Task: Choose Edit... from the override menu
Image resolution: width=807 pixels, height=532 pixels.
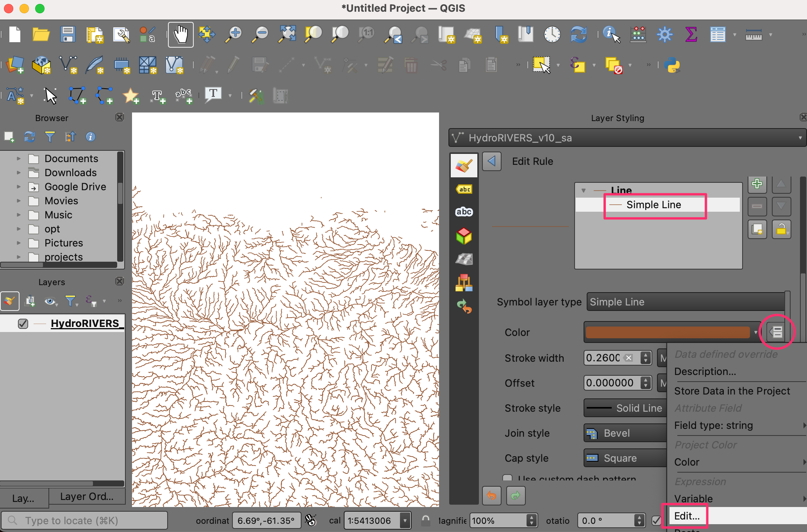Action: [687, 516]
